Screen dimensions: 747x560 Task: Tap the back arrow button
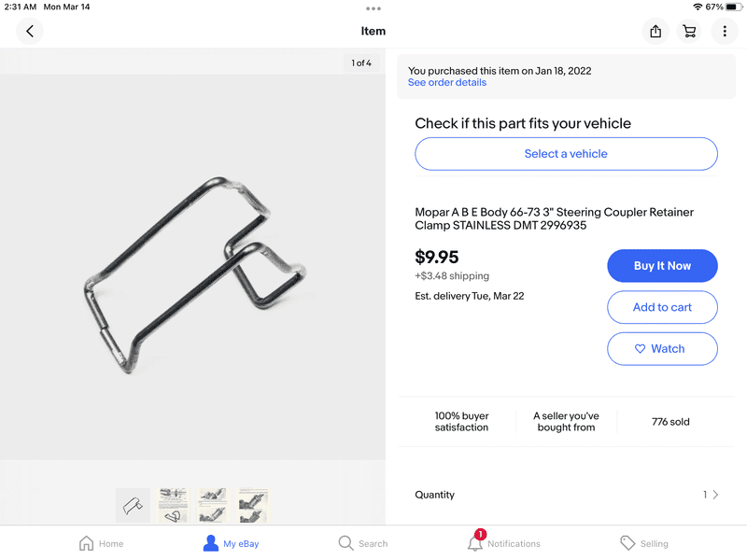(30, 31)
